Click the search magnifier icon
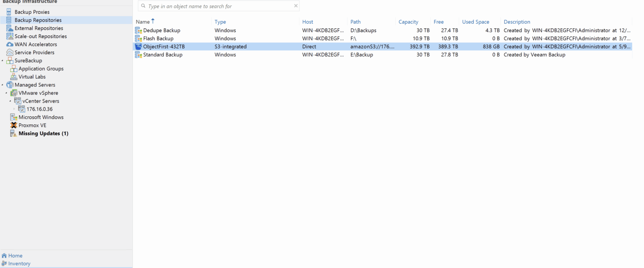644x268 pixels. click(143, 6)
